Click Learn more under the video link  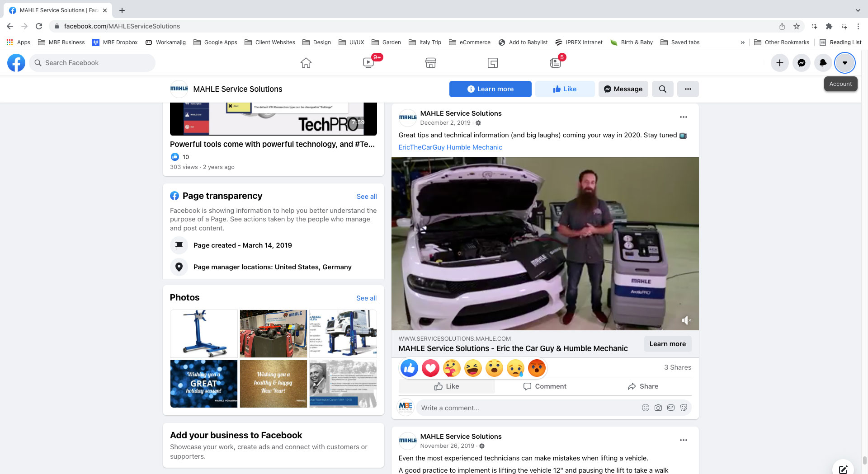pyautogui.click(x=668, y=344)
